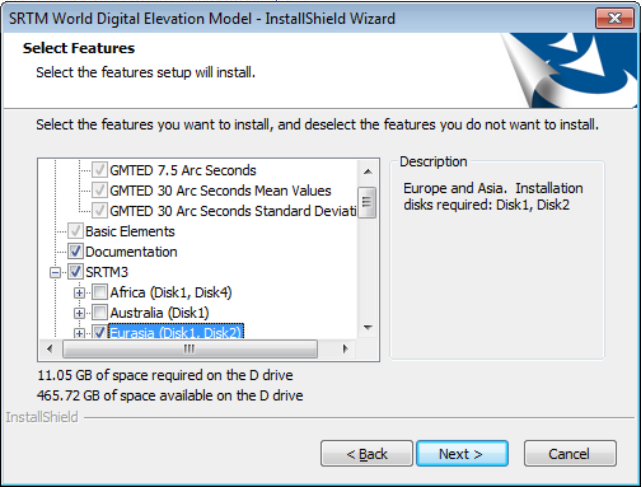Expand the Australia tree node
The height and width of the screenshot is (489, 642).
pos(80,313)
